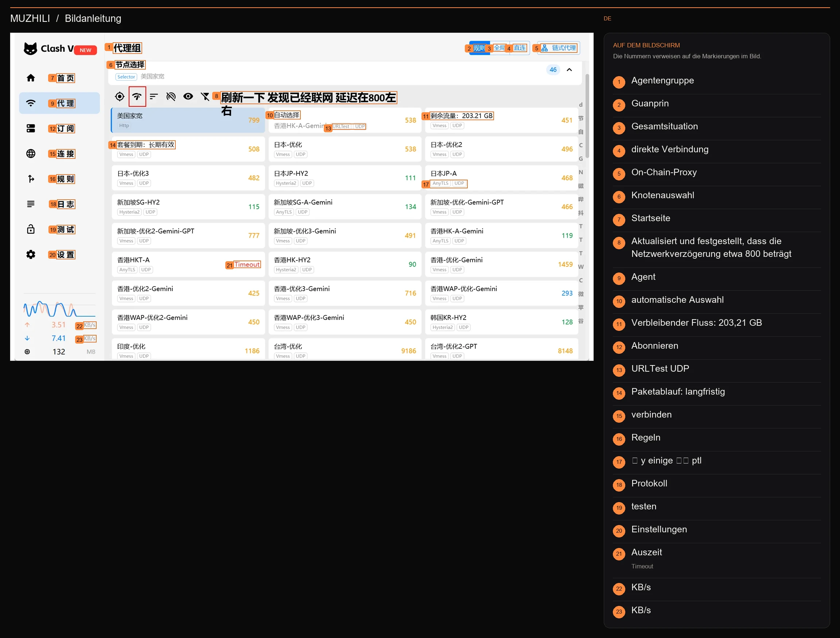Click the Timeout label on 香港HKT-A
840x638 pixels.
tap(247, 264)
